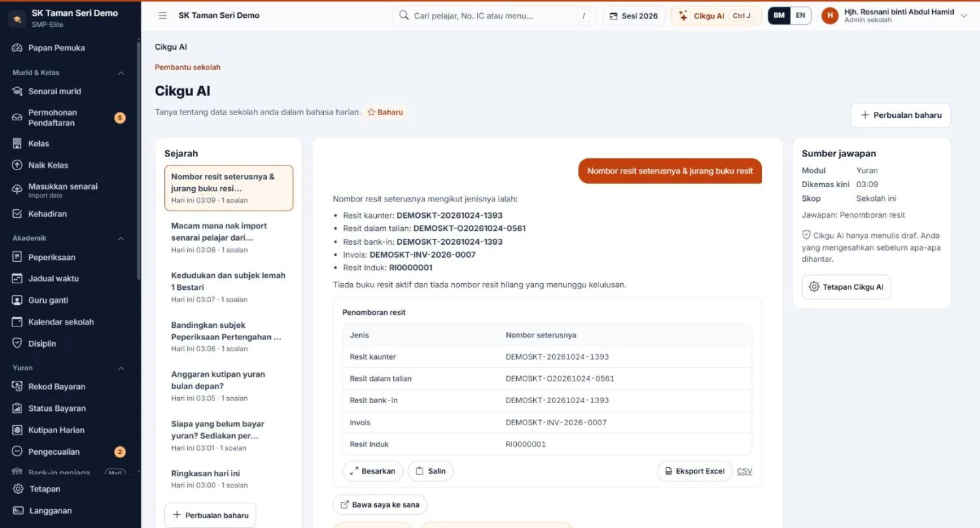Click the Masukkan senarai upload icon

18,190
